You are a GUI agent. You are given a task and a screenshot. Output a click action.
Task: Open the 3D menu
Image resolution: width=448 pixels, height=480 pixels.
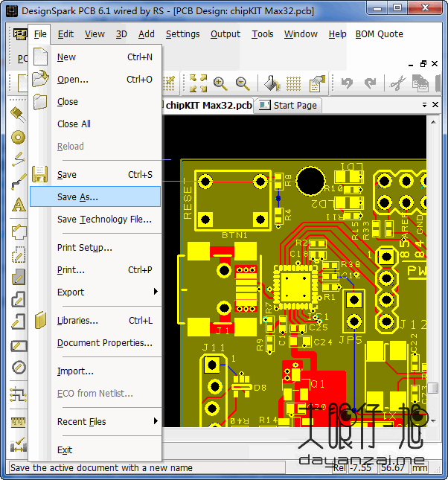point(121,34)
